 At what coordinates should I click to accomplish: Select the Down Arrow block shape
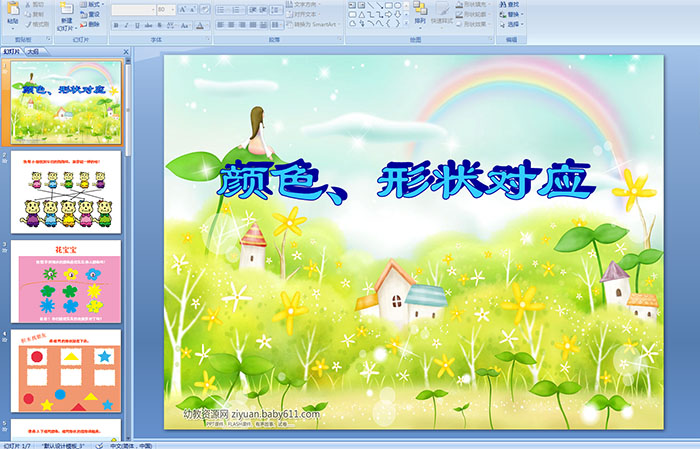[397, 14]
